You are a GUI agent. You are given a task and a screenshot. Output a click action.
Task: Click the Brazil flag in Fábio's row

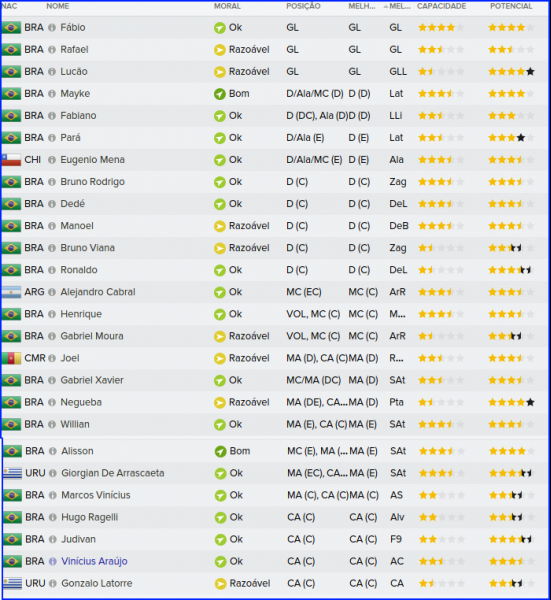tap(11, 28)
